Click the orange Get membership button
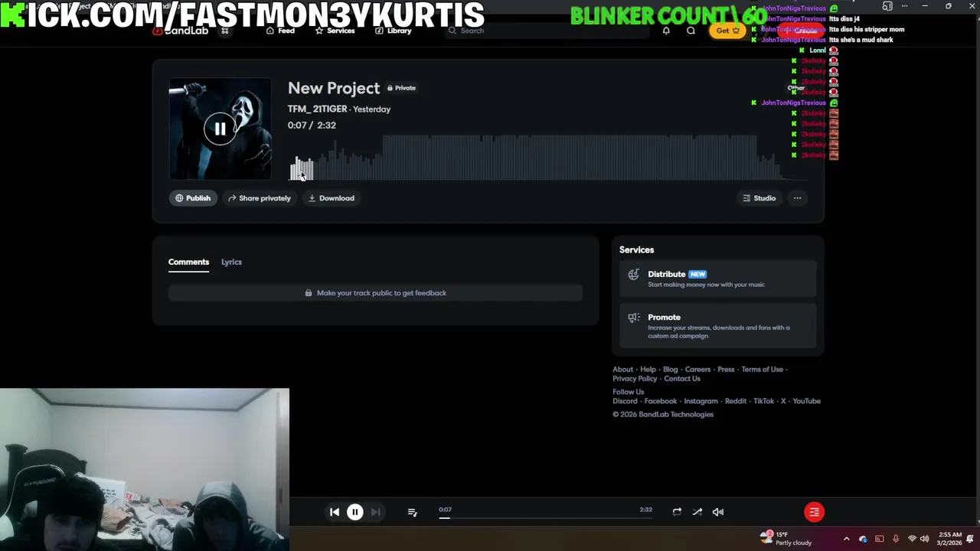Screen dimensions: 980x551 (x=727, y=31)
